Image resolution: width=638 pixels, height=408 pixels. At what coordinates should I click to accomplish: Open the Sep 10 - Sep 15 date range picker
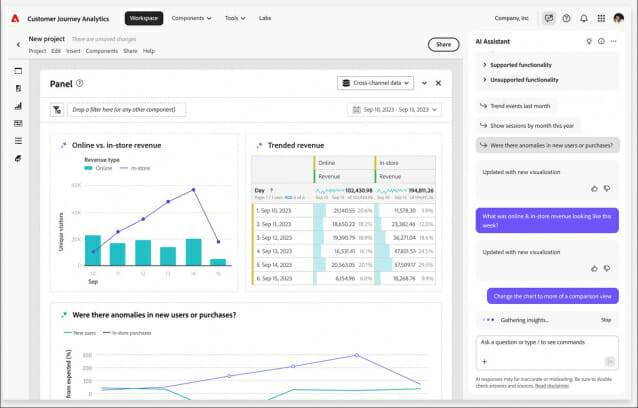(x=395, y=110)
